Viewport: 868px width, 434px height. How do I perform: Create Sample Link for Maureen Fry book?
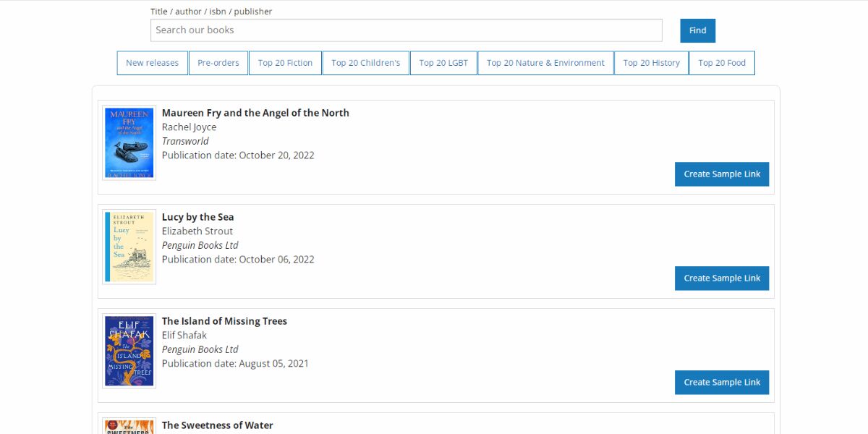click(721, 174)
